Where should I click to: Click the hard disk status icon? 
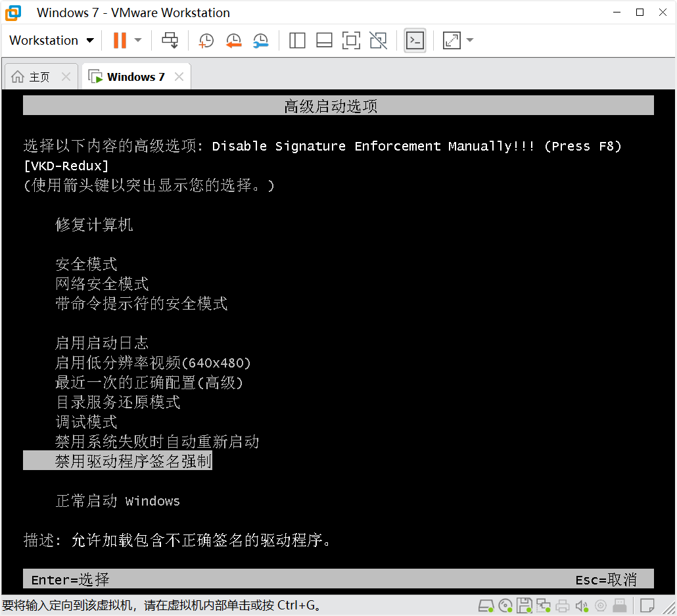coord(486,605)
